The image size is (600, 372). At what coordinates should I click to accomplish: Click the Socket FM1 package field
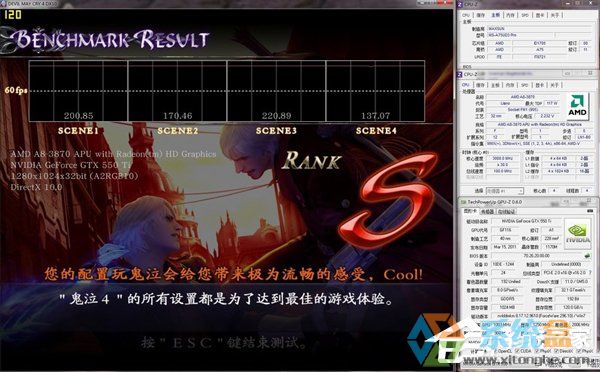(523, 109)
